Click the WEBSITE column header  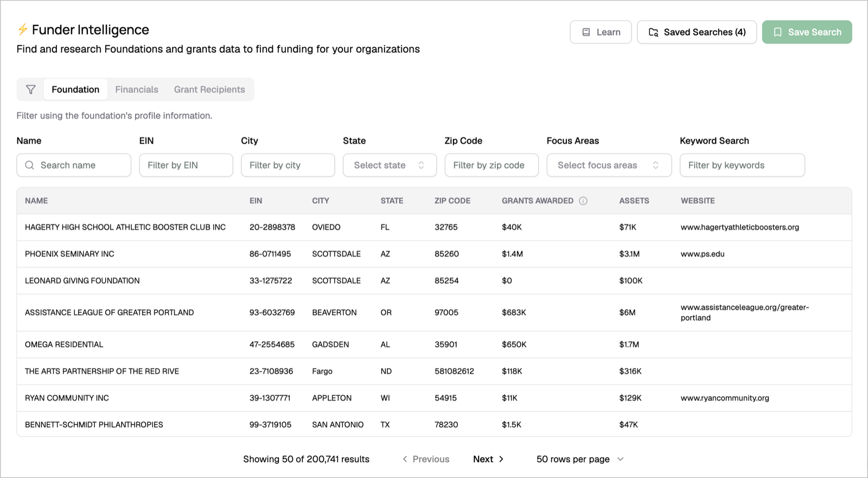[x=698, y=201]
